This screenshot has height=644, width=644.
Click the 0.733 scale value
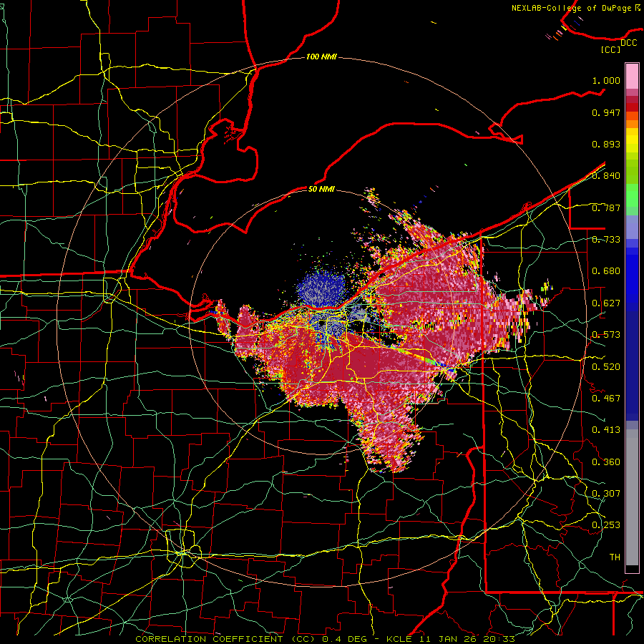click(606, 240)
